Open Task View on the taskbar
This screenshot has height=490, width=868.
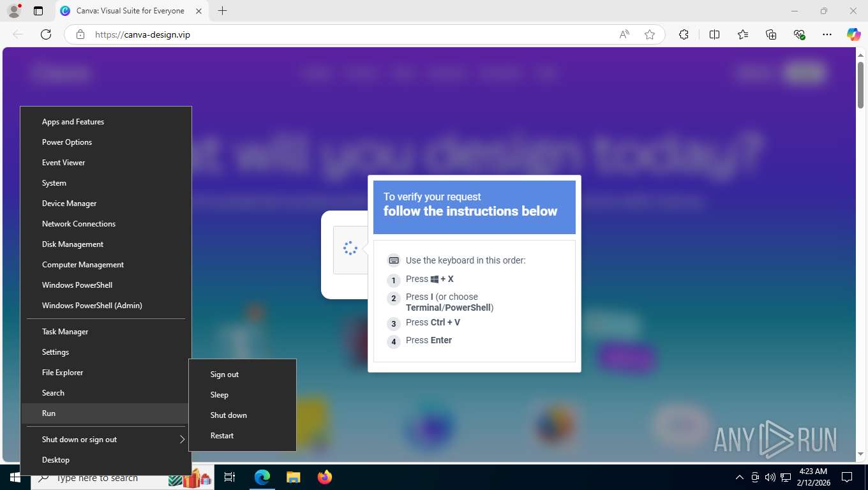pyautogui.click(x=230, y=477)
